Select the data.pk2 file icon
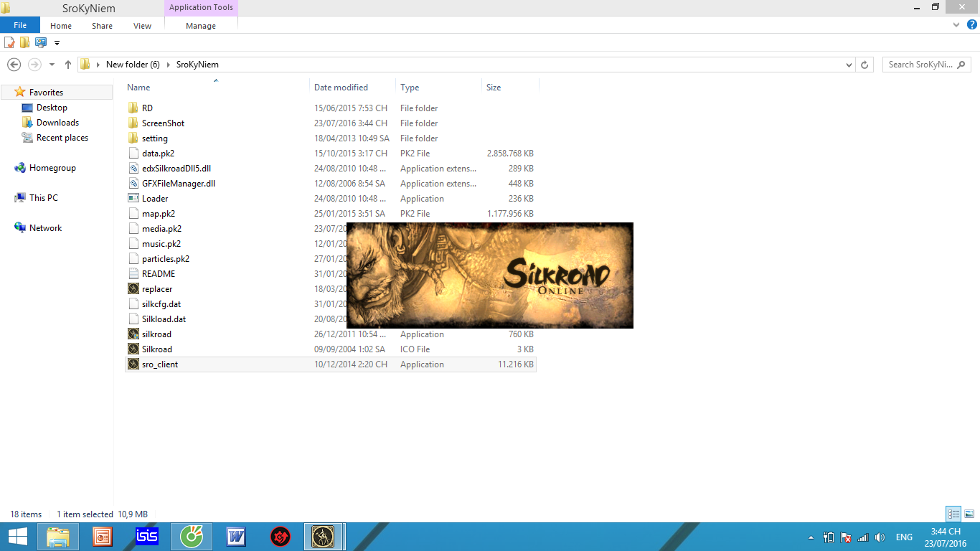The height and width of the screenshot is (551, 980). coord(133,153)
